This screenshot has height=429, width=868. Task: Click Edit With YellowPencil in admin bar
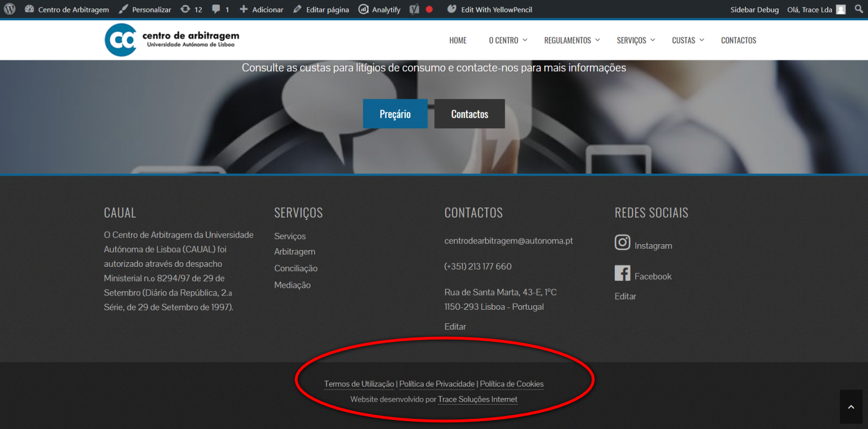click(489, 10)
